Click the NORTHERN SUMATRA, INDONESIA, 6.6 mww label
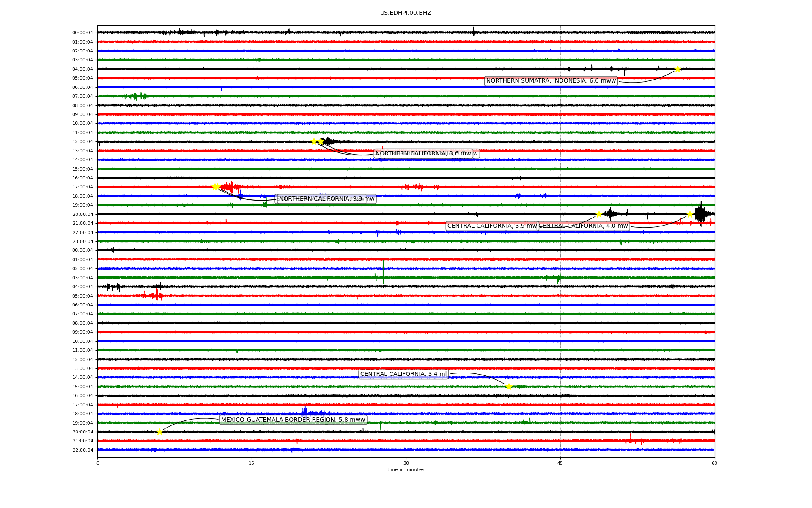This screenshot has width=812, height=508. (x=551, y=81)
